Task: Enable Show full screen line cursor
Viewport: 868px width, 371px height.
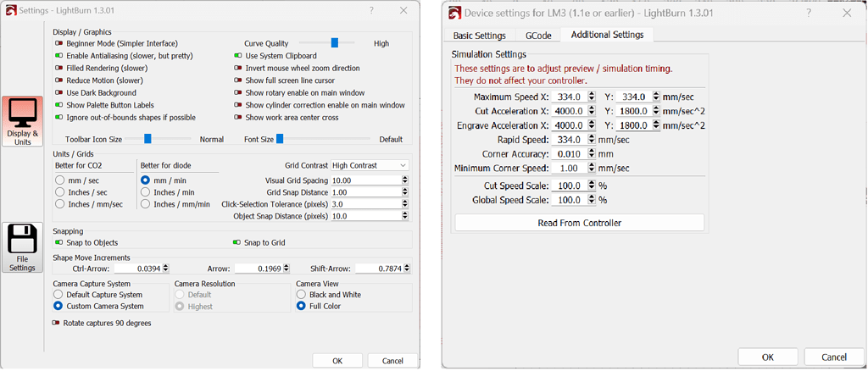Action: pos(238,80)
